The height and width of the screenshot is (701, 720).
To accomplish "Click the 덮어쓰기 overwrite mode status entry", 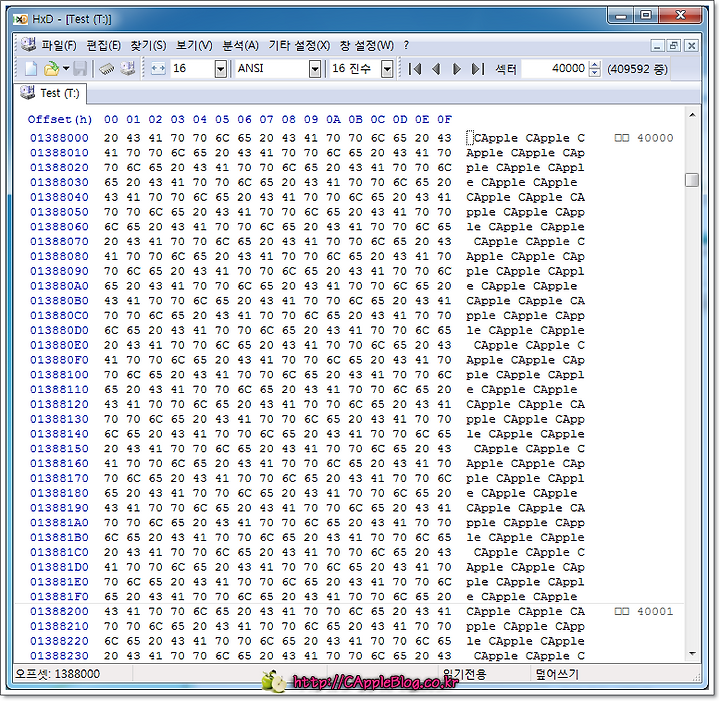I will pos(557,673).
